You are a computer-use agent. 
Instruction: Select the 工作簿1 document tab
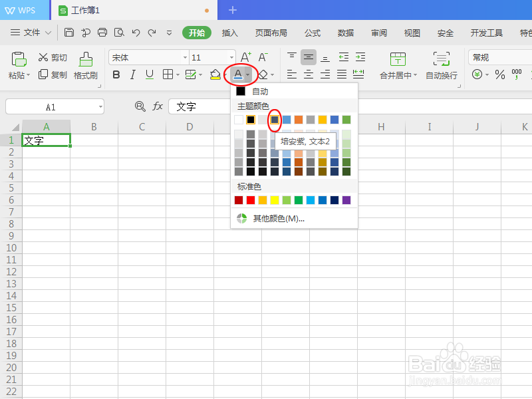[134, 10]
